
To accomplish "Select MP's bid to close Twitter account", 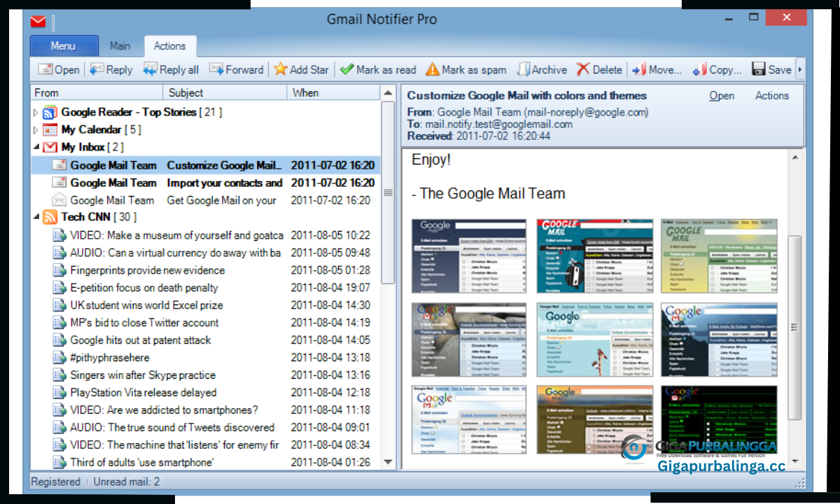I will click(x=206, y=323).
